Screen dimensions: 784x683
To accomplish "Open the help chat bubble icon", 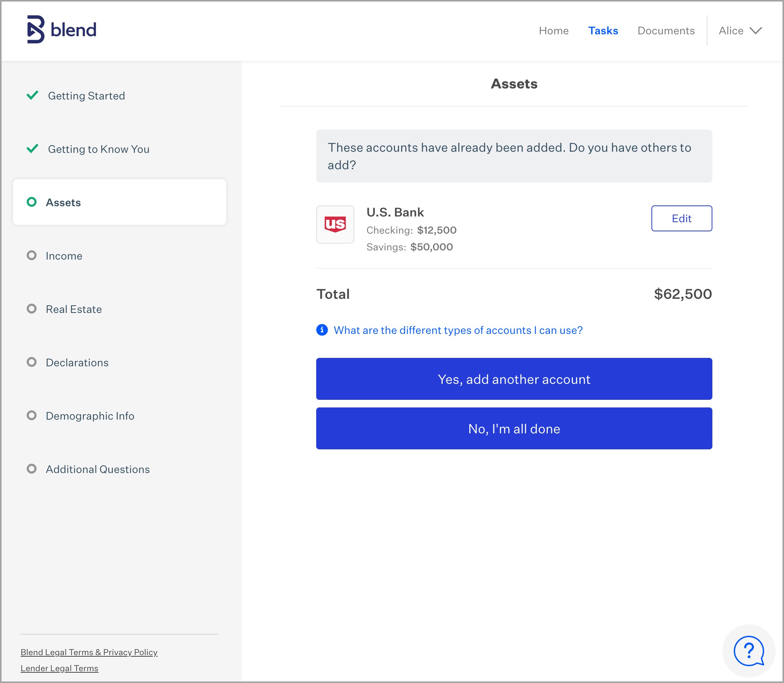I will click(x=749, y=651).
